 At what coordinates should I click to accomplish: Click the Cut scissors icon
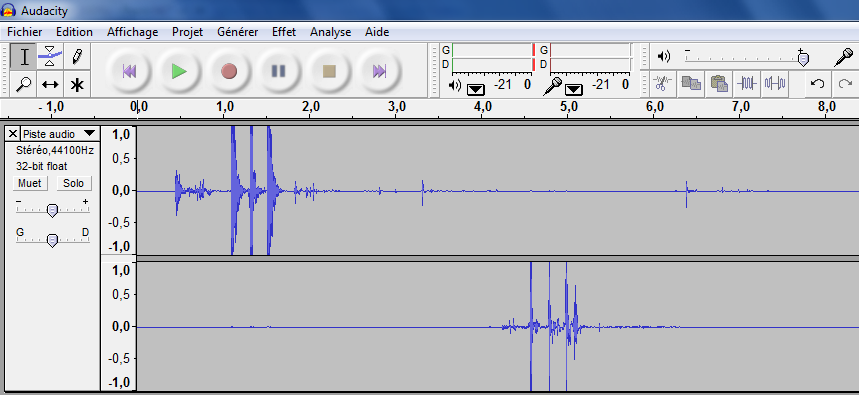663,84
